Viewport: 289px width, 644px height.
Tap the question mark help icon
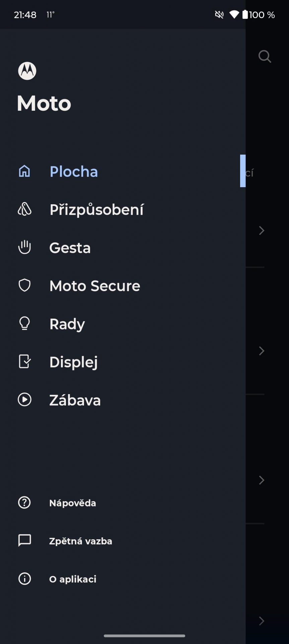pyautogui.click(x=24, y=502)
